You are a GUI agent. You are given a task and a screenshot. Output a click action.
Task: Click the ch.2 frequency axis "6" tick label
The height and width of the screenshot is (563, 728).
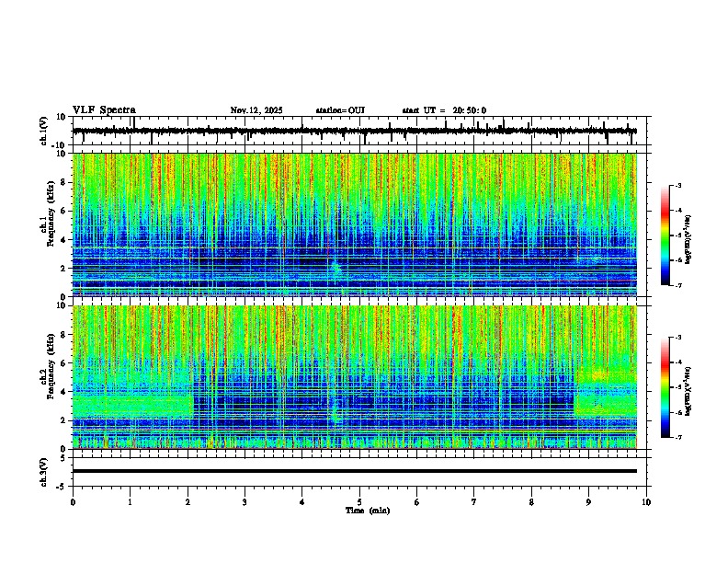[x=64, y=363]
